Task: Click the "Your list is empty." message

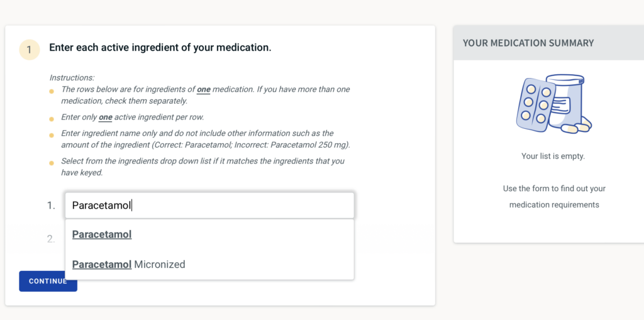Action: (x=553, y=156)
